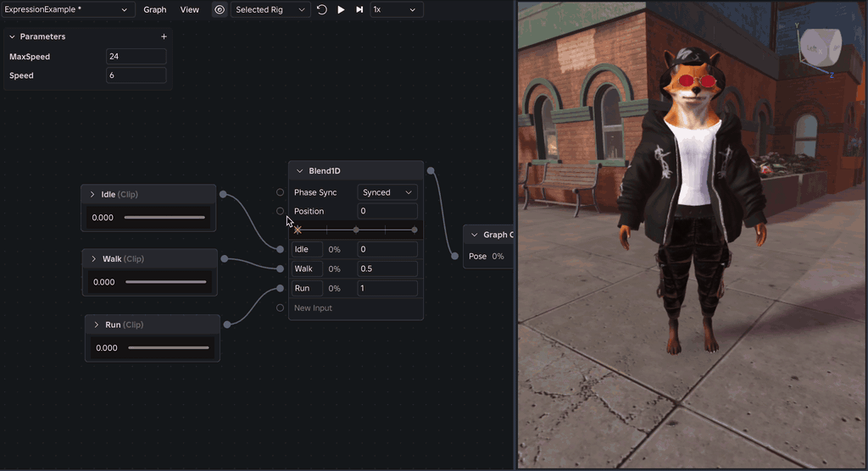The image size is (868, 471).
Task: Click the Run clip output port
Action: click(x=227, y=324)
